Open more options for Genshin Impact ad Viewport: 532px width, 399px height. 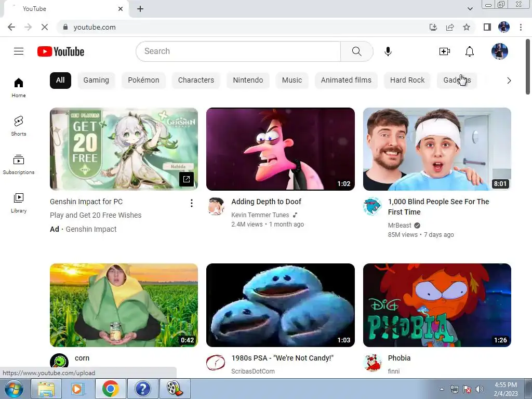[192, 203]
